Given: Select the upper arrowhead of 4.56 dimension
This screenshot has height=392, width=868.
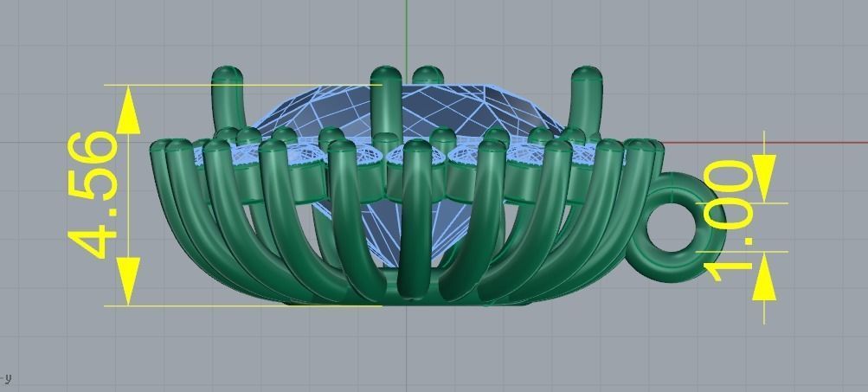Looking at the screenshot, I should coord(128,110).
